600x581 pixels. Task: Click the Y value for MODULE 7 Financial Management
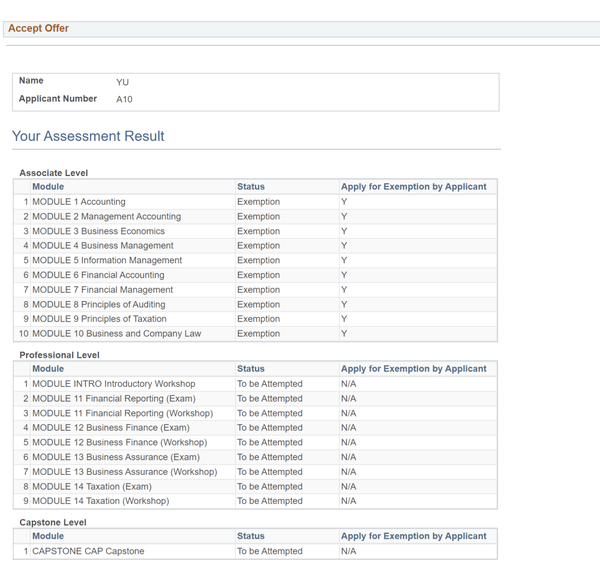tap(344, 290)
